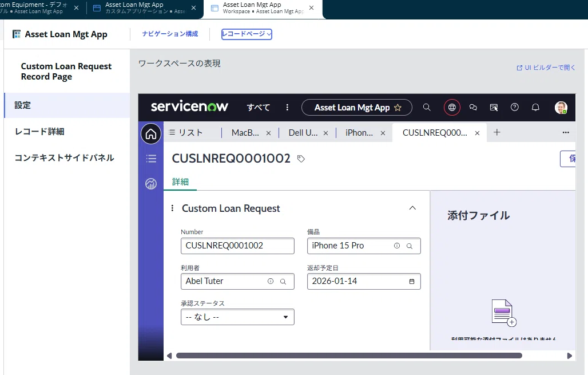The image size is (588, 375).
Task: Open the help question mark icon
Action: point(515,108)
